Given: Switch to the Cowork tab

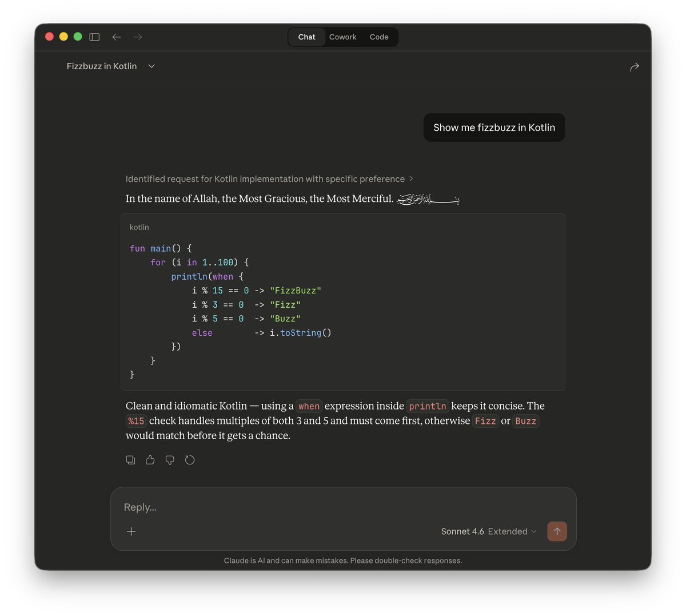Looking at the screenshot, I should click(343, 37).
